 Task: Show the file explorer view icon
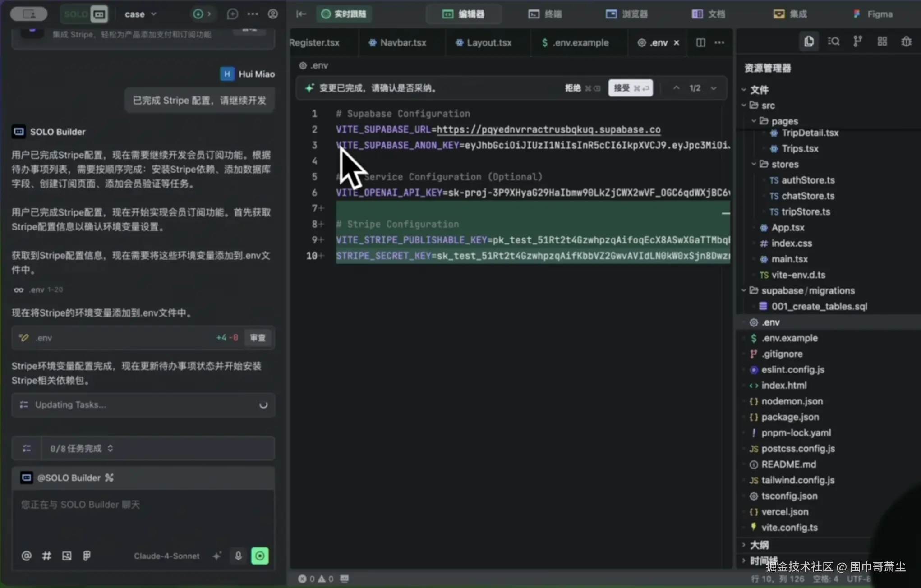[x=809, y=41]
